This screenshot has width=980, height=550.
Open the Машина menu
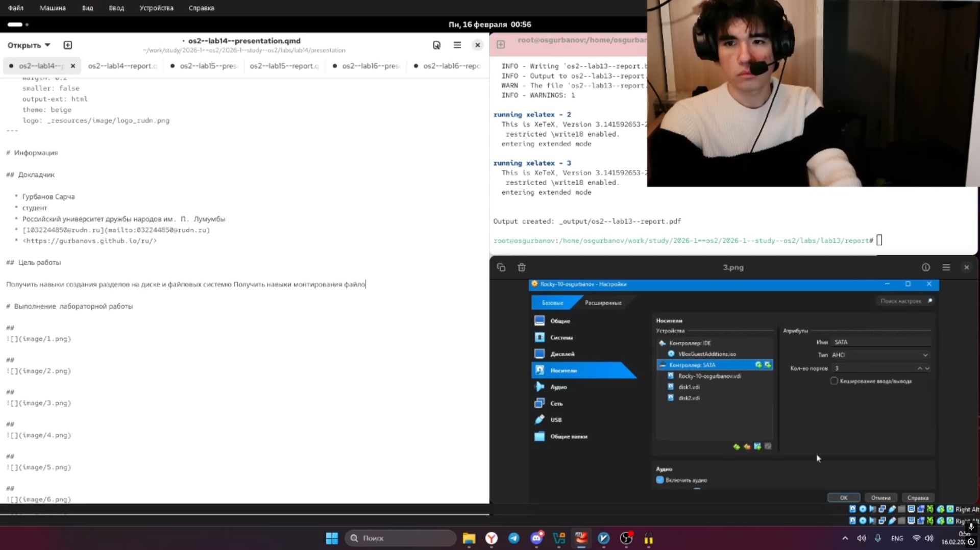click(x=53, y=8)
